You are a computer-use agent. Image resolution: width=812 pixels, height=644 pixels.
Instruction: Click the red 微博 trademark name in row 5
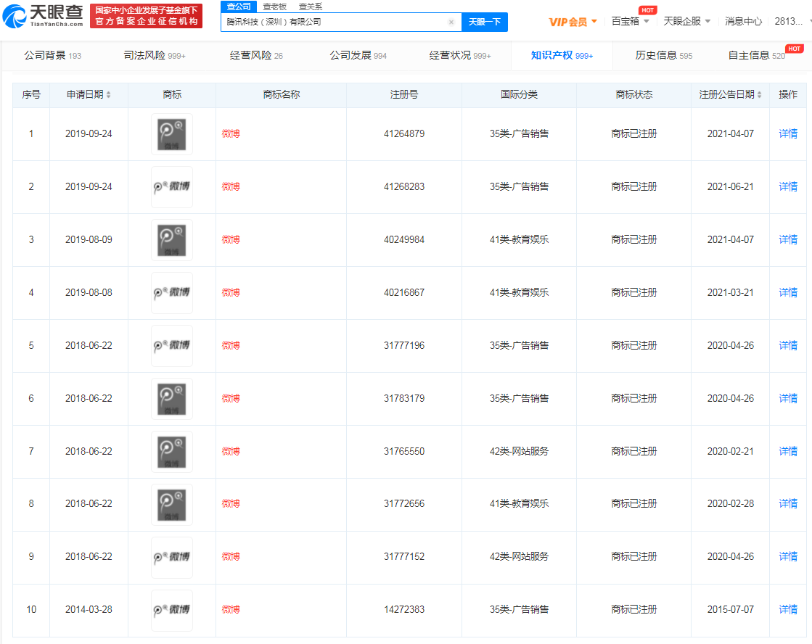(230, 345)
